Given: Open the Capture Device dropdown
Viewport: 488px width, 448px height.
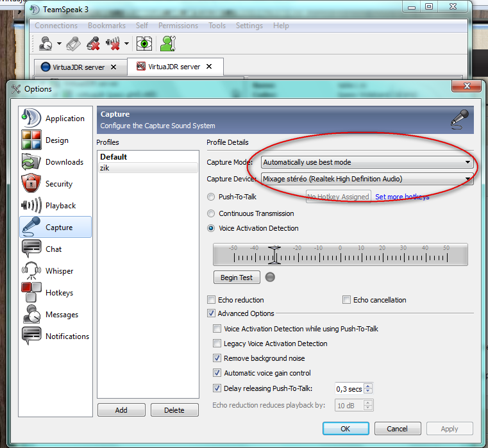Looking at the screenshot, I should (367, 179).
